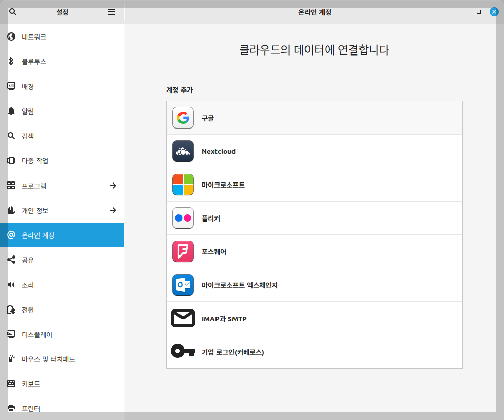
Task: Click the Flickr two-dot icon
Action: [x=183, y=218]
